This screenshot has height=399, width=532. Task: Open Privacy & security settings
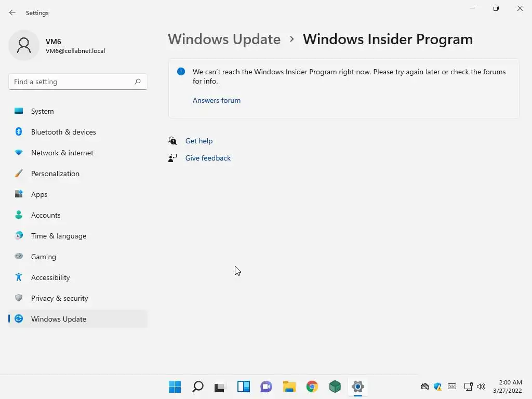click(78, 298)
